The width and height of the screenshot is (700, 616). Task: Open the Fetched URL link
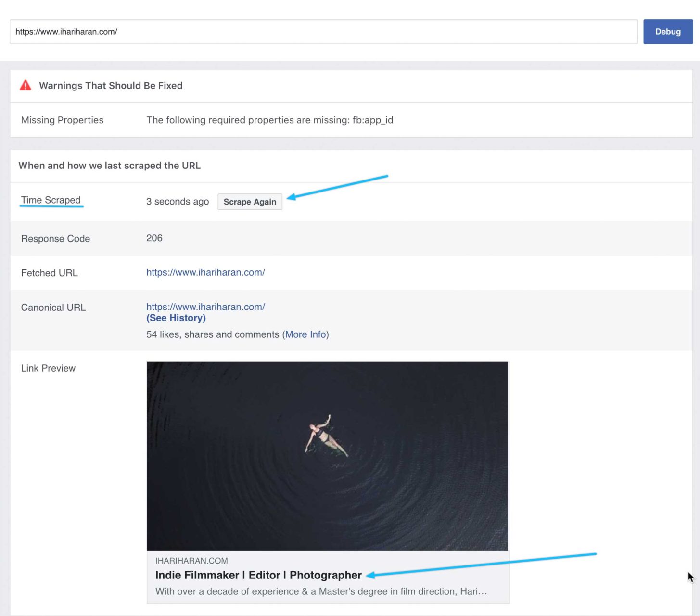coord(205,272)
